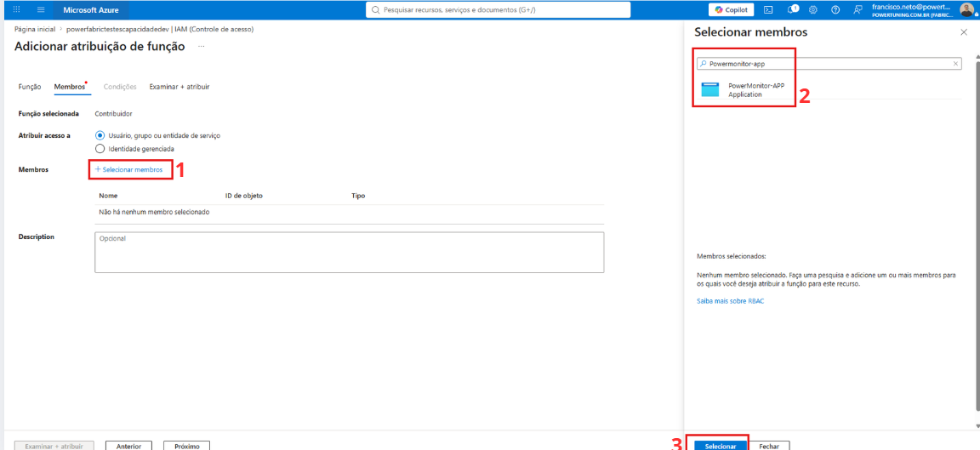This screenshot has width=980, height=450.
Task: Clear the member search text
Action: coord(955,64)
